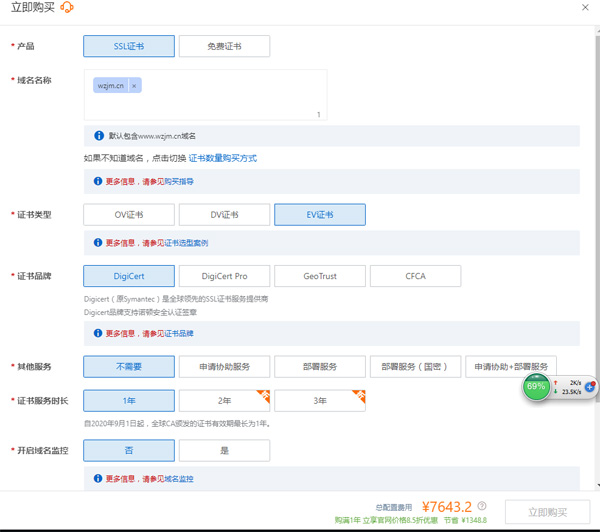The image size is (600, 532).
Task: Click the help icon beside the price
Action: 482,506
